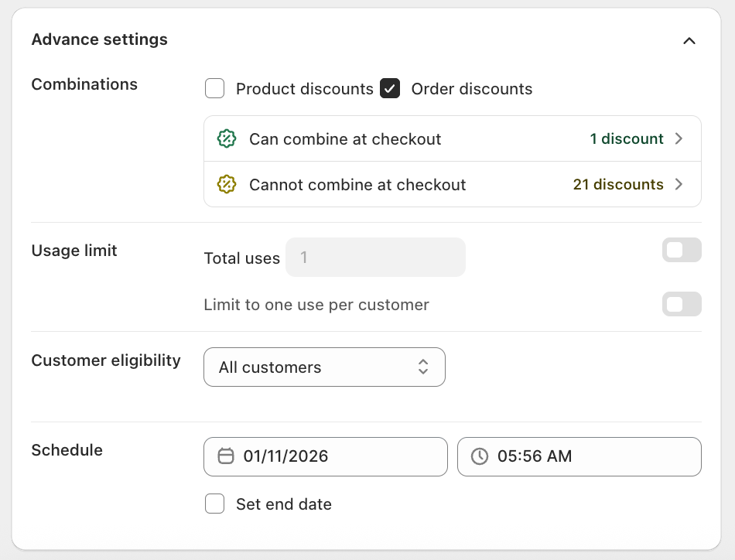Click the start date field 01/11/2026

pyautogui.click(x=326, y=456)
